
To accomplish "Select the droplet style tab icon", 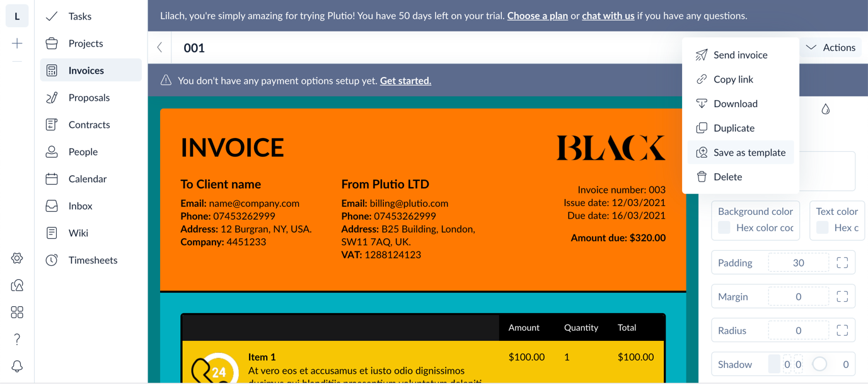I will [826, 110].
